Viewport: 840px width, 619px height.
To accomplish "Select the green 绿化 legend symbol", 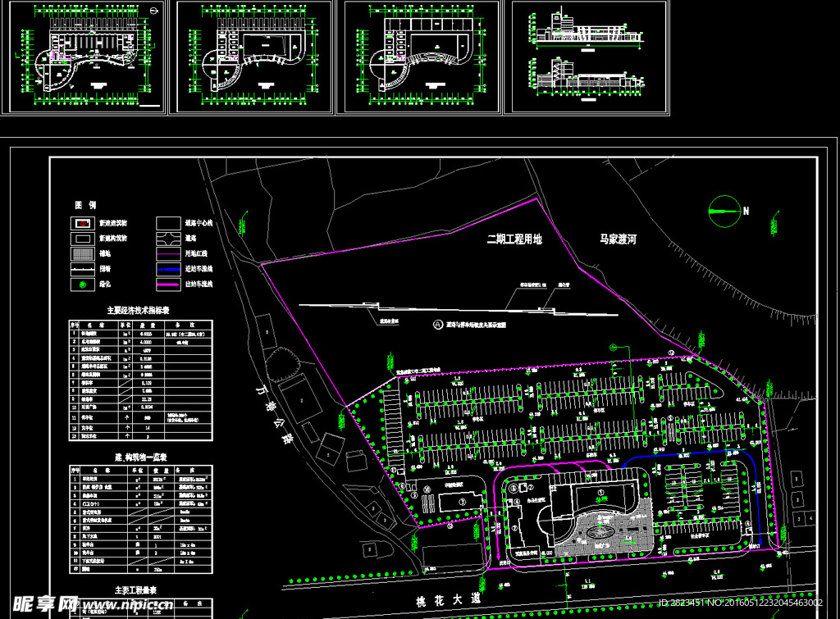I will coord(84,284).
